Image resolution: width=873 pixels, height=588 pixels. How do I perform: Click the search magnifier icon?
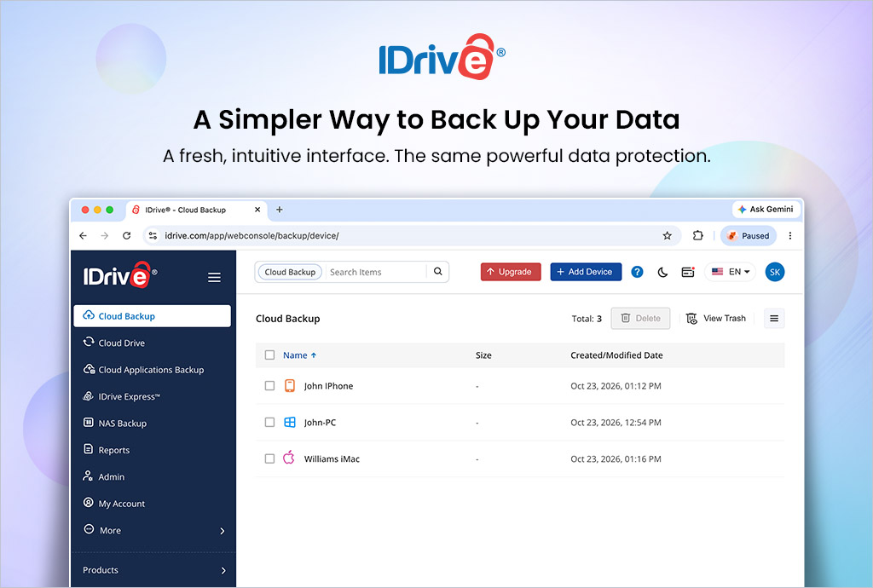438,272
